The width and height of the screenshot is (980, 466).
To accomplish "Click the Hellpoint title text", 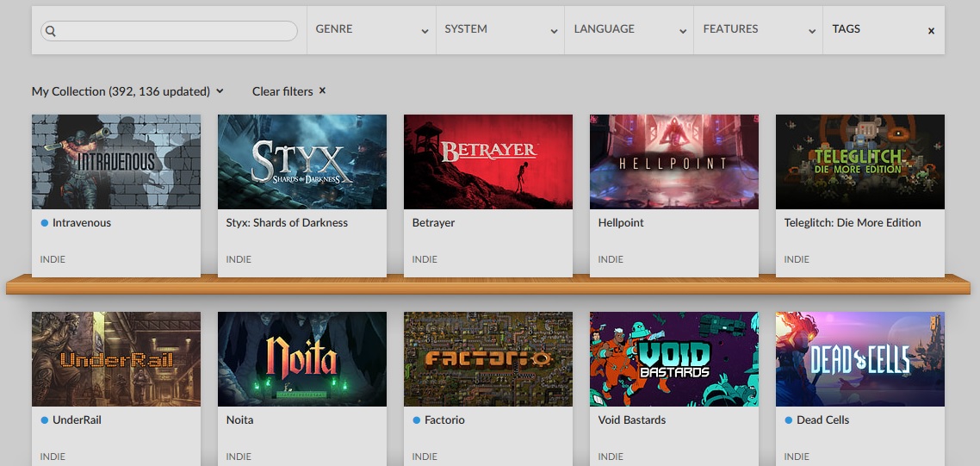I will 621,223.
